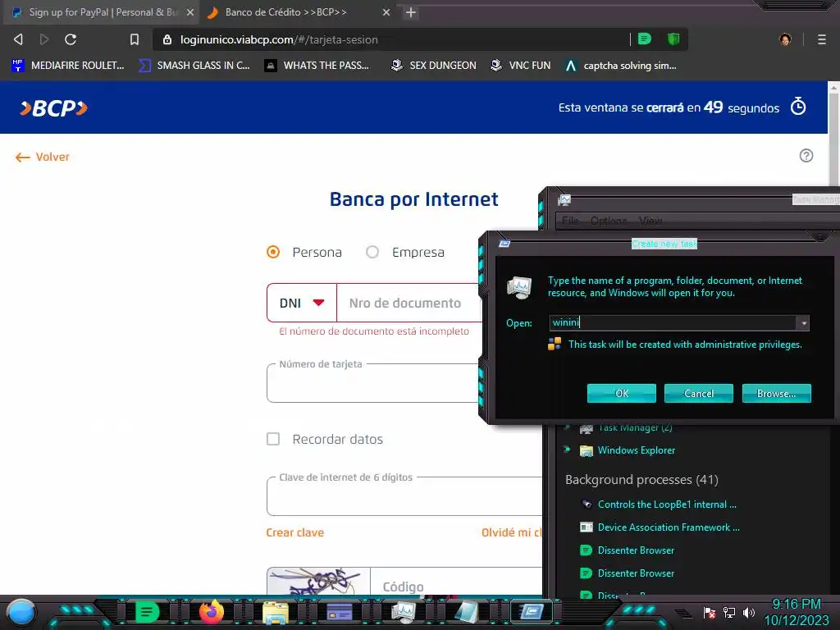
Task: Select Device Association Framework process
Action: pyautogui.click(x=669, y=527)
